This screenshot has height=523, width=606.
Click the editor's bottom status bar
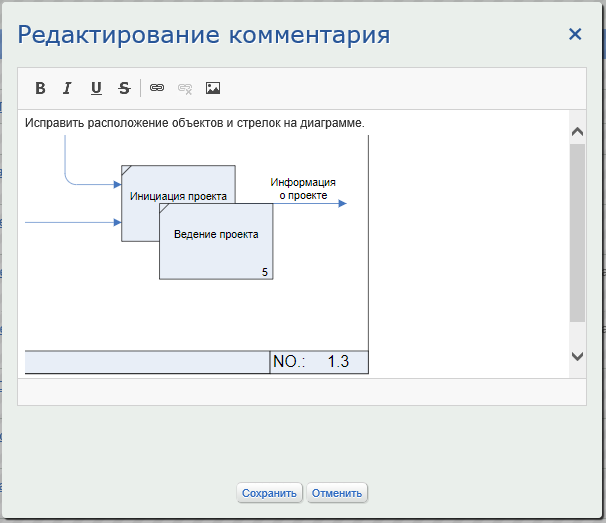[x=301, y=392]
